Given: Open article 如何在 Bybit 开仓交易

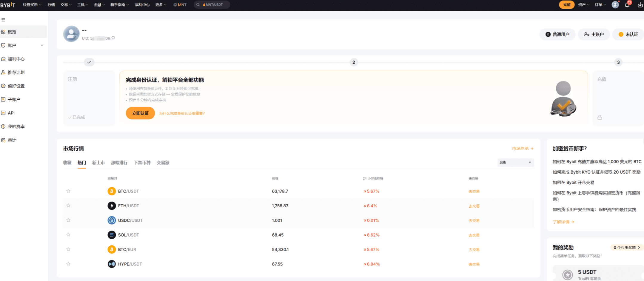Looking at the screenshot, I should (x=573, y=183).
